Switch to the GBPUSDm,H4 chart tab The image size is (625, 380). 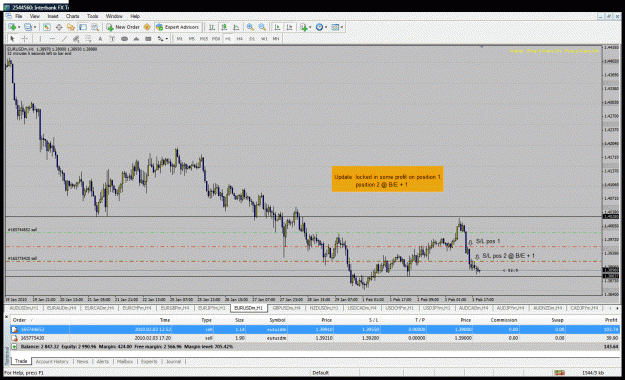(286, 308)
